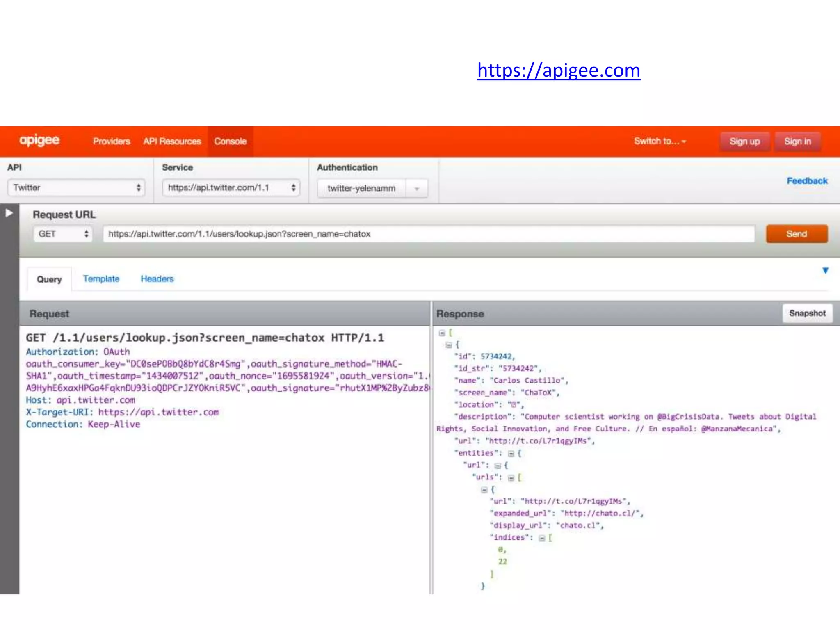The width and height of the screenshot is (840, 630).
Task: Expand the authentication dropdown arrow
Action: click(417, 189)
